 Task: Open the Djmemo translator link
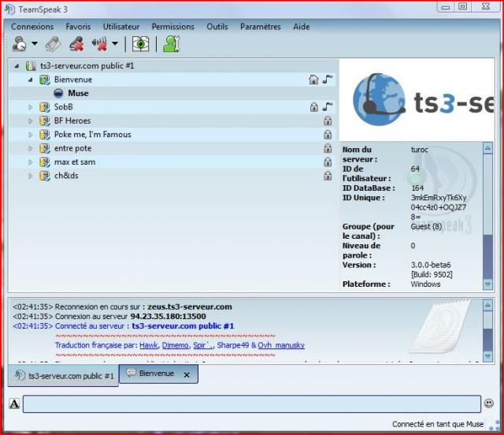175,345
